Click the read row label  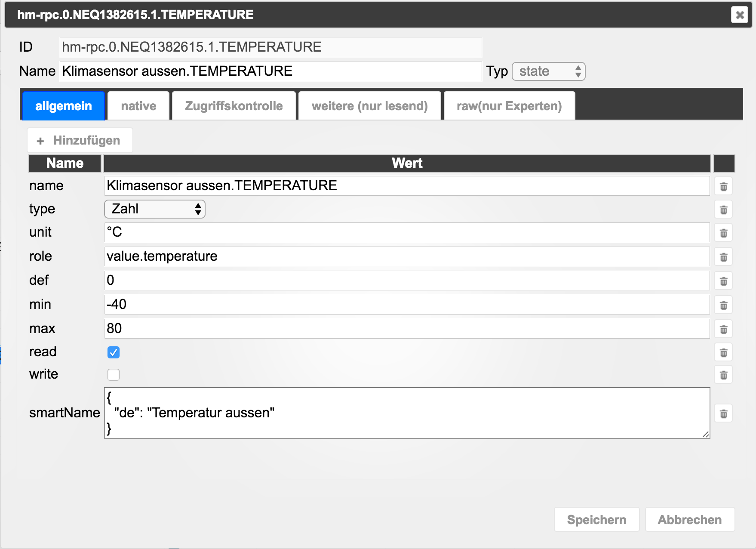tap(43, 352)
